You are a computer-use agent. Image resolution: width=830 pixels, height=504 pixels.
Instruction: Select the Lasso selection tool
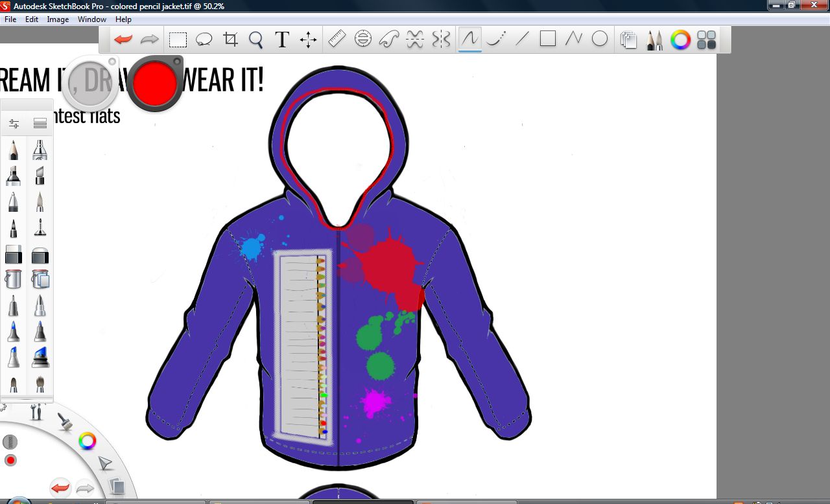(204, 40)
